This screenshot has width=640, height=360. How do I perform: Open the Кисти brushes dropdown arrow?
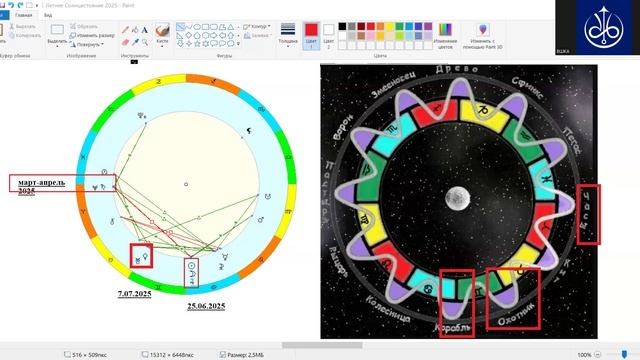click(162, 46)
